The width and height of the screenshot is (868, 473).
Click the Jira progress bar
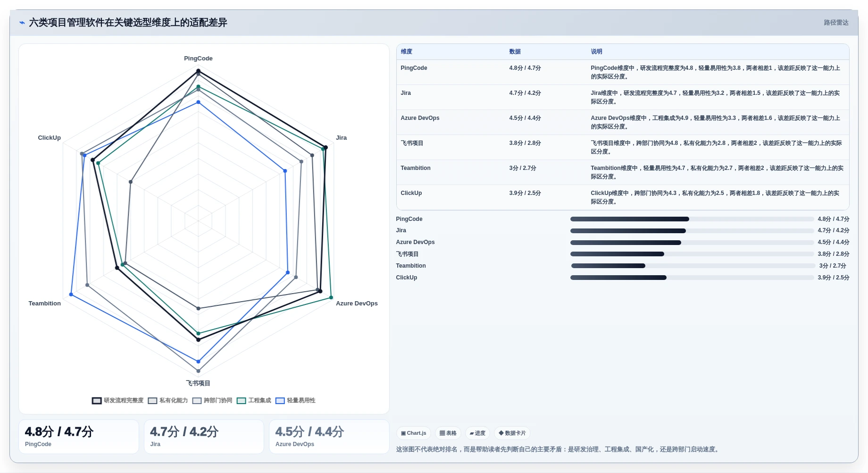tap(692, 231)
